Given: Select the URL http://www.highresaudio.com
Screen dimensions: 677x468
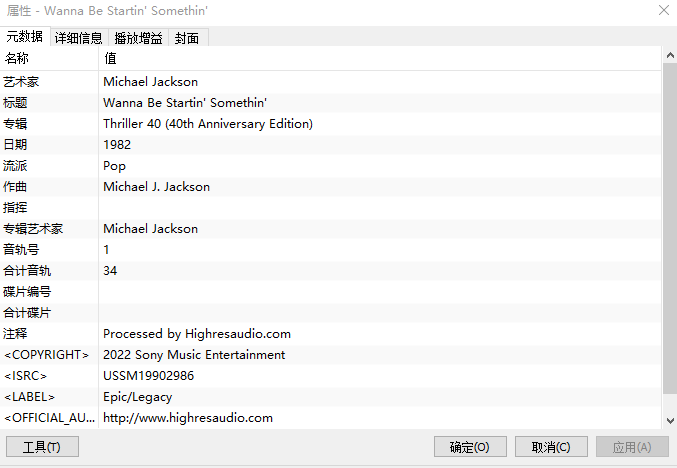Looking at the screenshot, I should (x=188, y=418).
